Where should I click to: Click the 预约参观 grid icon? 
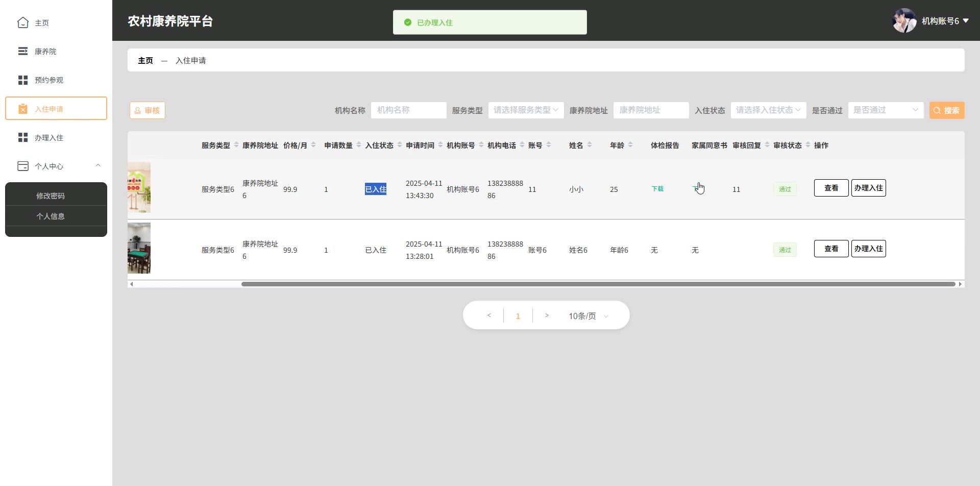(23, 80)
